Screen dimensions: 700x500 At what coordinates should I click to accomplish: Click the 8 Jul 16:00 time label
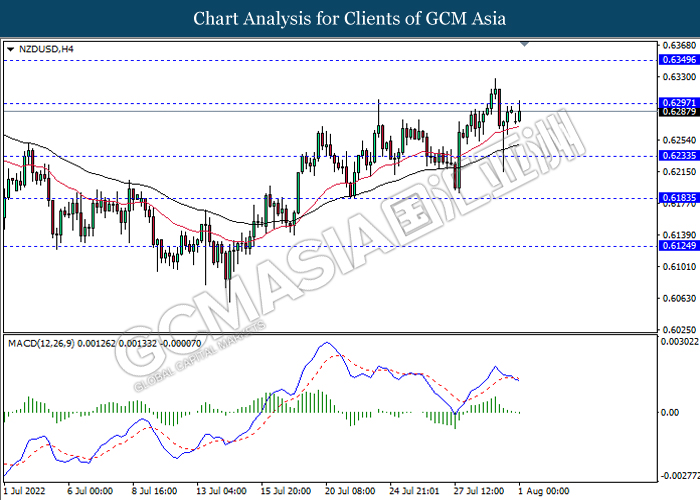154,491
